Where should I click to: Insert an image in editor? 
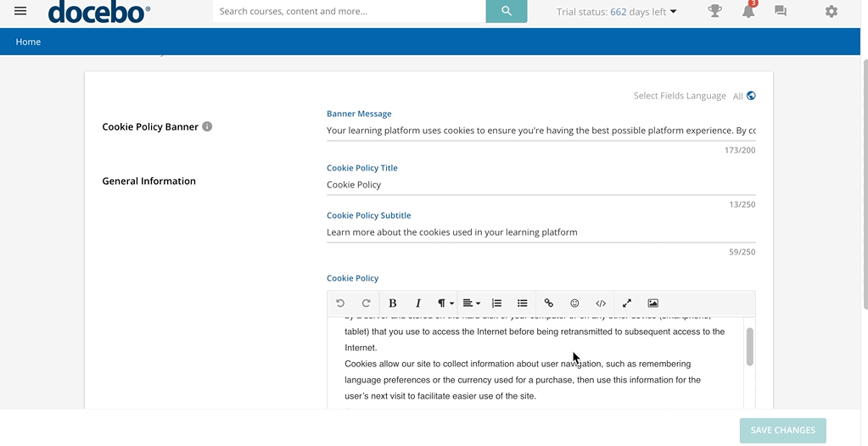click(x=653, y=304)
